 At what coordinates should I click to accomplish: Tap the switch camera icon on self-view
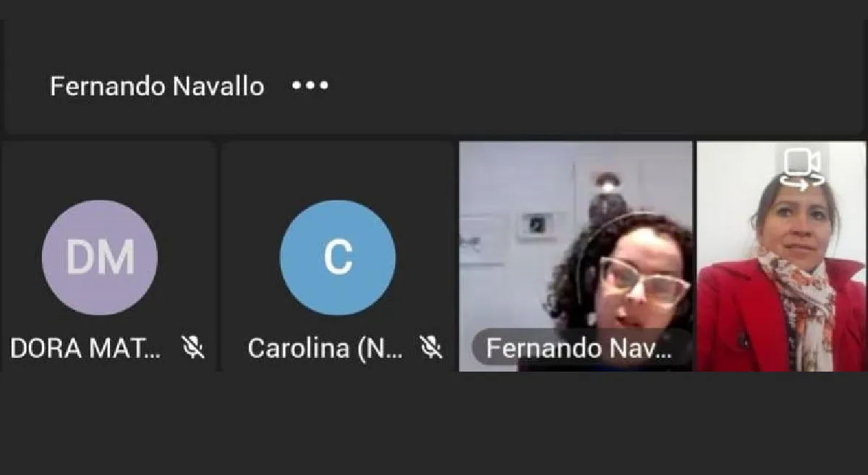pyautogui.click(x=802, y=168)
